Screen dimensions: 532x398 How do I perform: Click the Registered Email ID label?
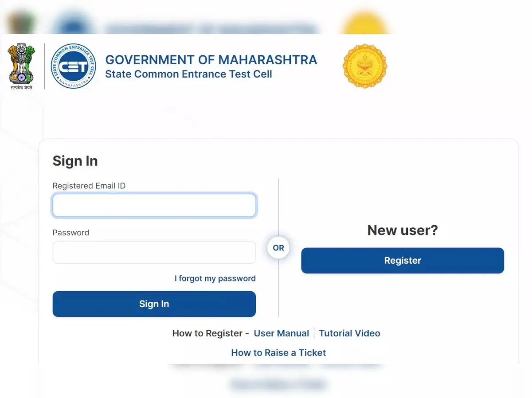click(89, 186)
